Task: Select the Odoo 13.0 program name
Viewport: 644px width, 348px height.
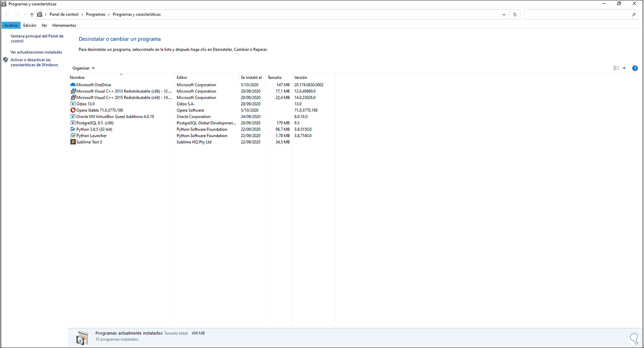Action: point(85,104)
